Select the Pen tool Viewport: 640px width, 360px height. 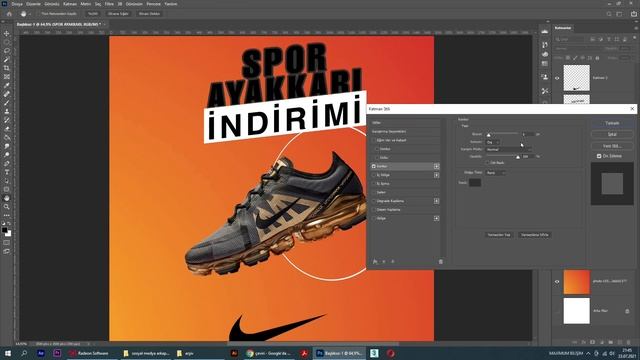[7, 163]
